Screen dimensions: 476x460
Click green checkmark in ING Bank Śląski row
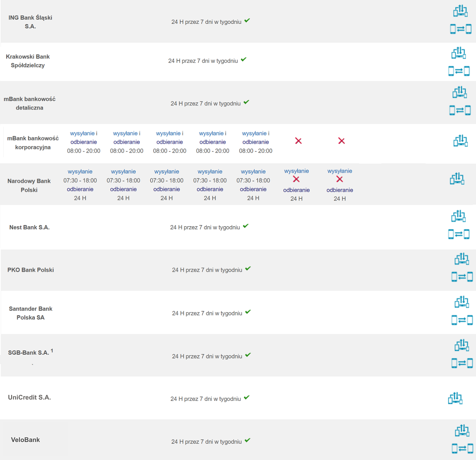247,21
